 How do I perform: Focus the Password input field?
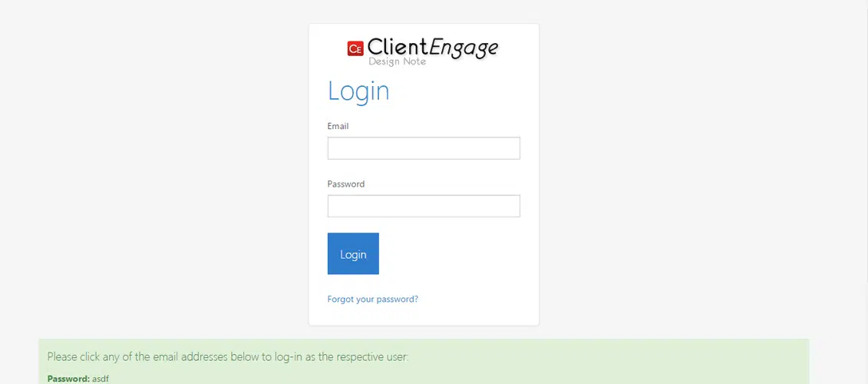424,206
